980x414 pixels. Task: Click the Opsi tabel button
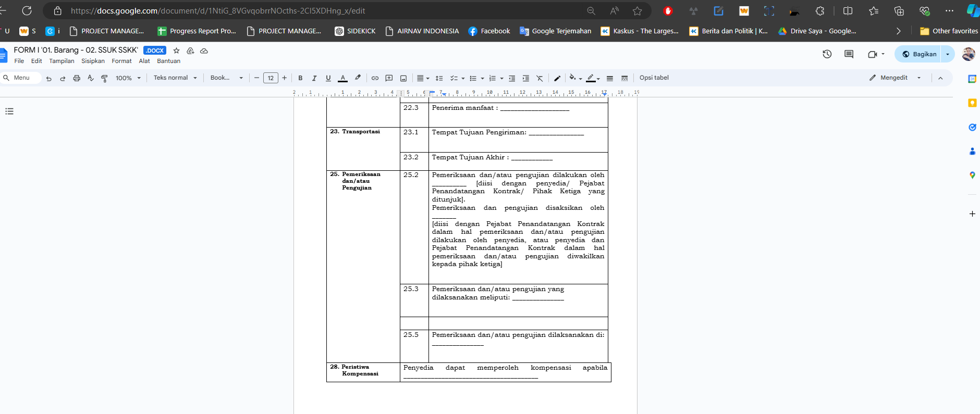(x=654, y=78)
